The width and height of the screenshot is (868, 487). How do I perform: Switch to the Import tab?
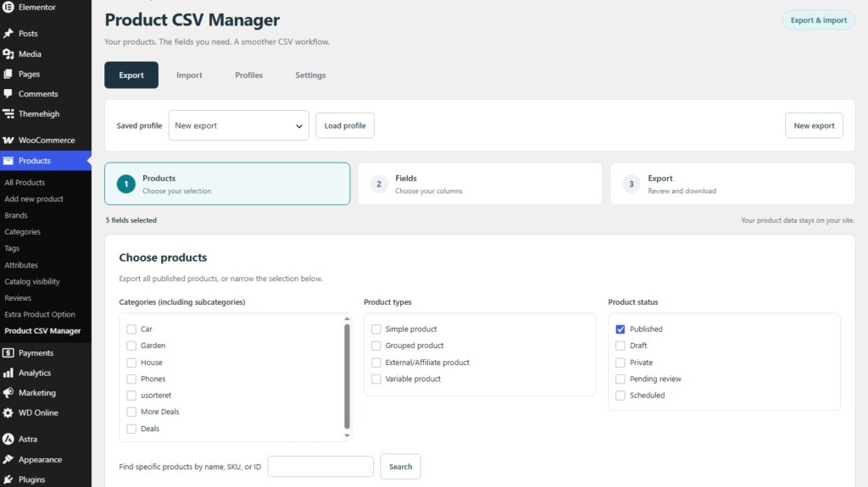pos(189,75)
